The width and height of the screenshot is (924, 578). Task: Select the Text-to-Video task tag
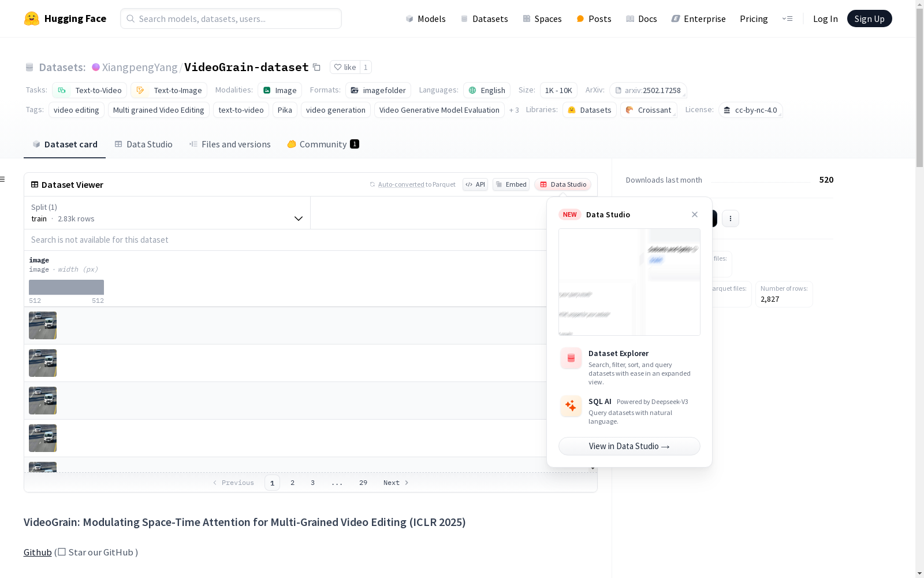point(90,90)
